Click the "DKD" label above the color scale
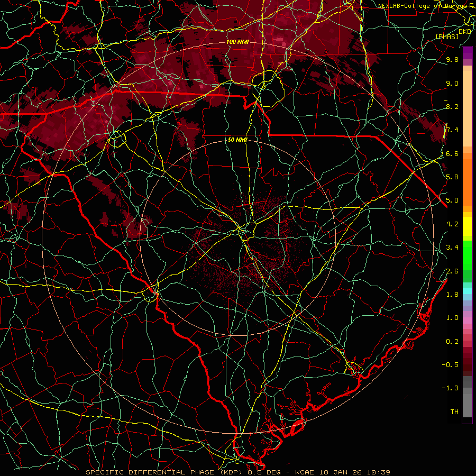Screen dimensions: 476x476 pyautogui.click(x=465, y=31)
